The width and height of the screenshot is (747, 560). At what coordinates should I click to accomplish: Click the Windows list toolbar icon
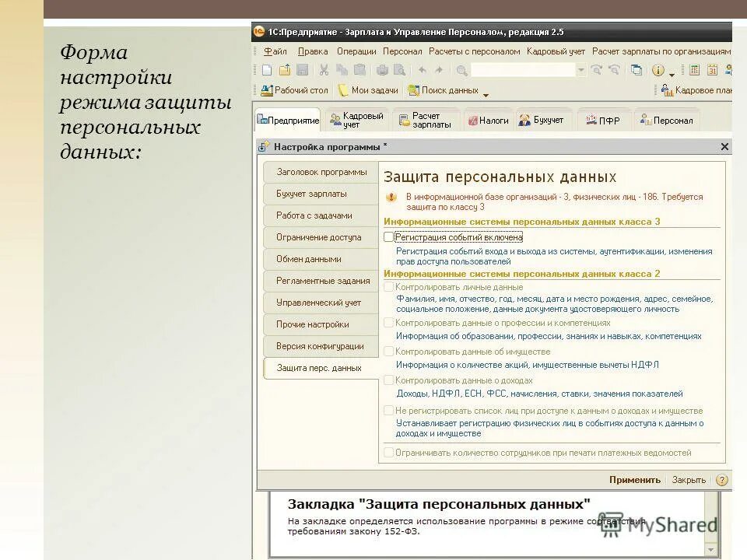[x=636, y=71]
